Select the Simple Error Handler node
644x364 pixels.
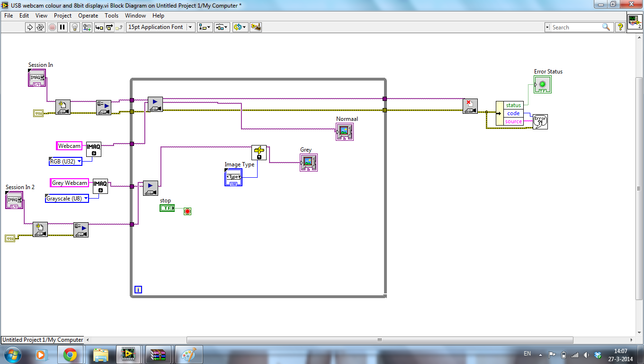pos(540,122)
